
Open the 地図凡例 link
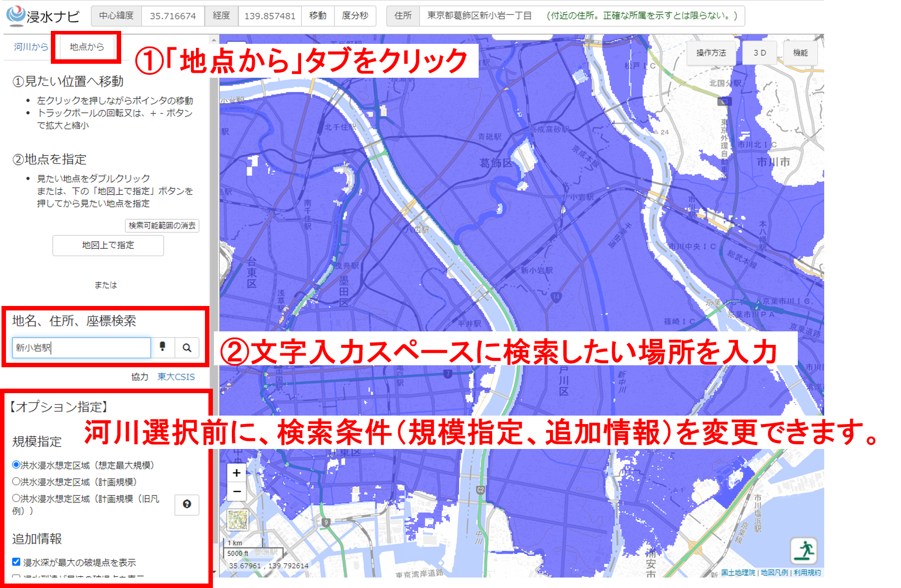(774, 573)
